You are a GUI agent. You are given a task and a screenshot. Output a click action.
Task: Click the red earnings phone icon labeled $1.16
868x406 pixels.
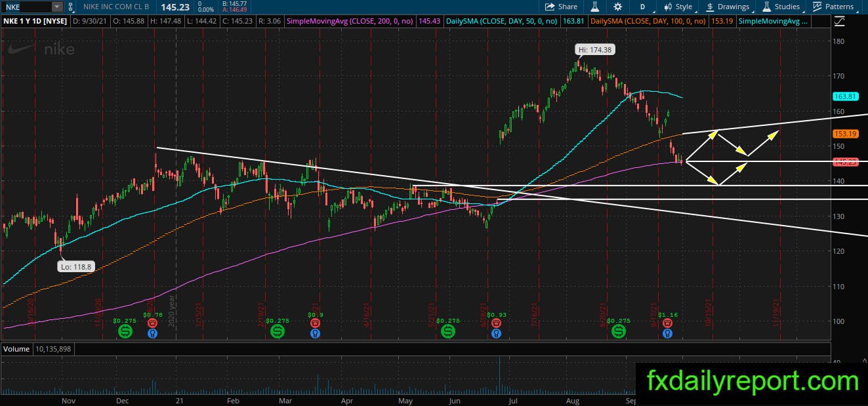coord(668,323)
